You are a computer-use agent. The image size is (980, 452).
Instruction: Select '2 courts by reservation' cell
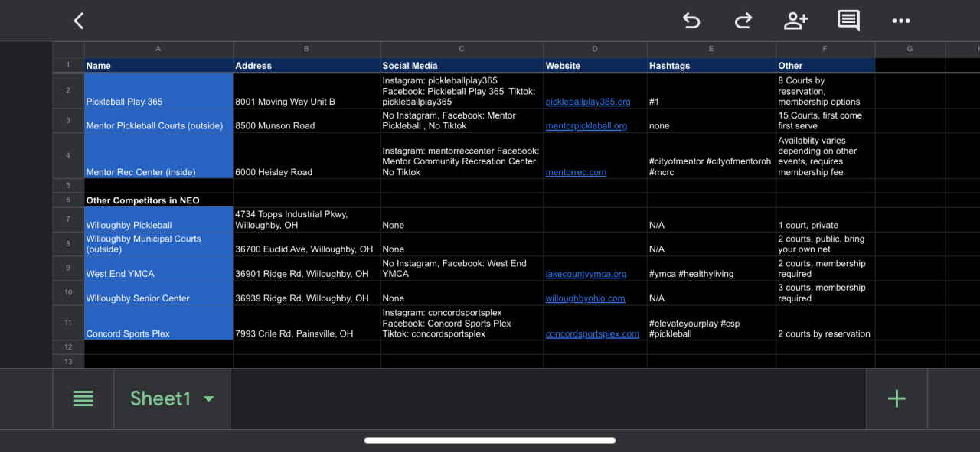pos(825,323)
